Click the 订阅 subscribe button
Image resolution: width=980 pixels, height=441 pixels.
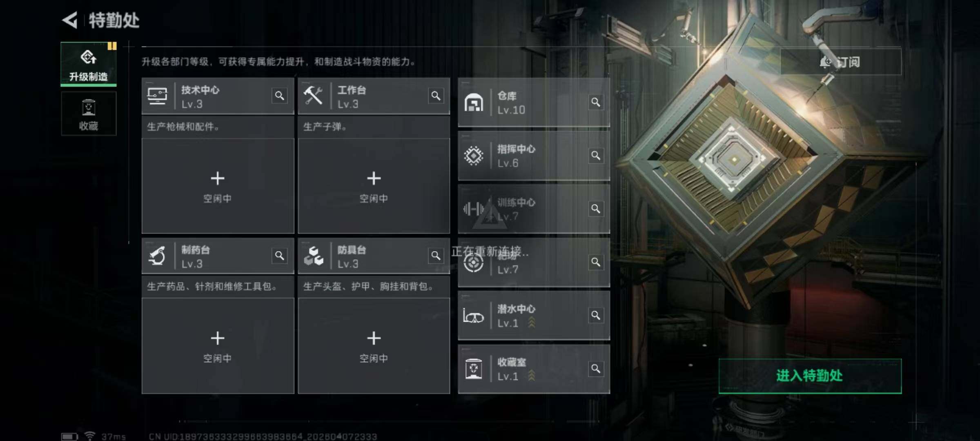[x=841, y=62]
